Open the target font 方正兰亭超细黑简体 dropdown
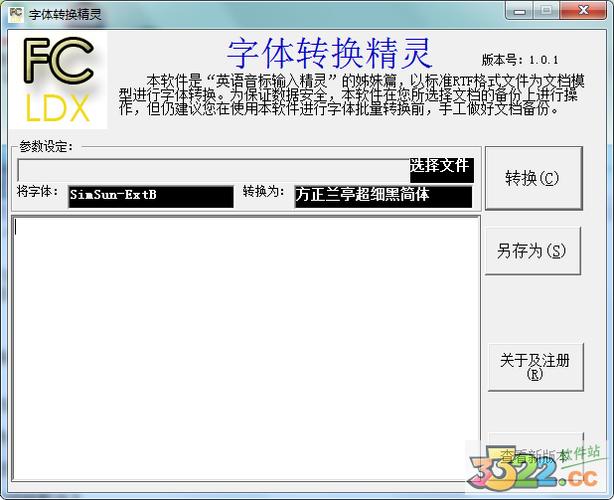Viewport: 614px width, 500px height. click(383, 196)
